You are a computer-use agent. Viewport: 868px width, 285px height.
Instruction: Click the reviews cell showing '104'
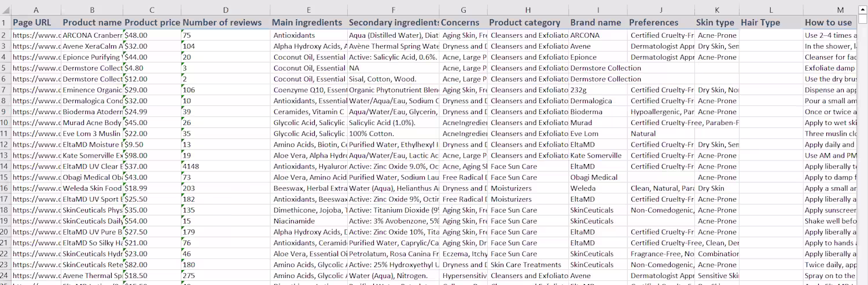(x=226, y=46)
